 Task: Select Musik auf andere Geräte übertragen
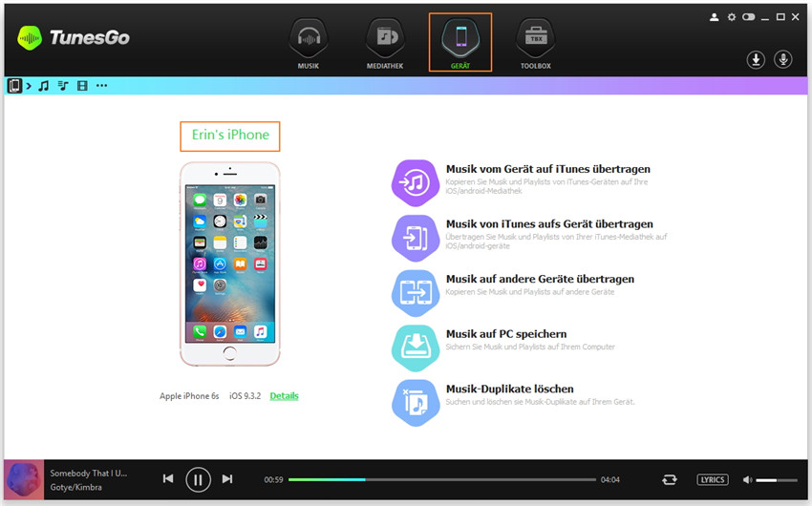(540, 279)
